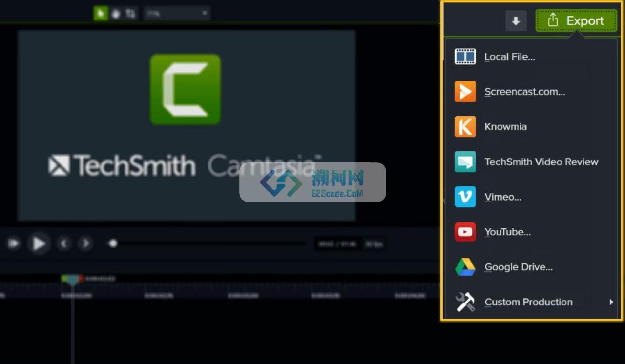Click the red out-point handle on the playhead

coord(82,279)
